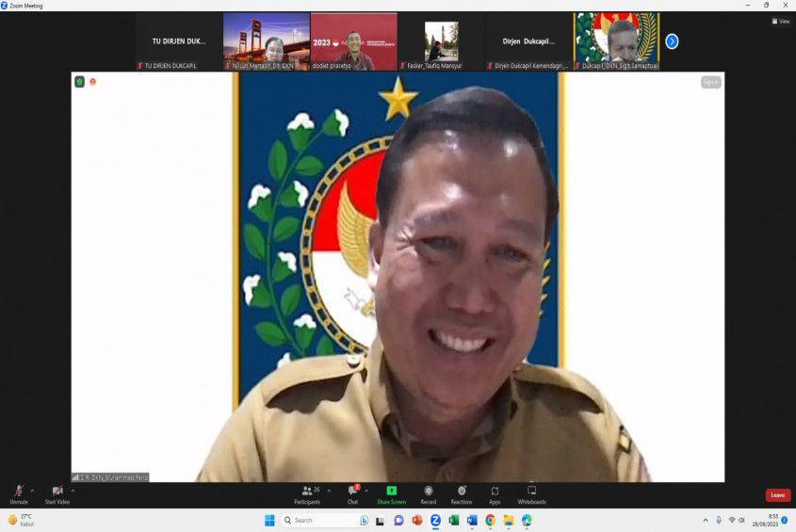
Task: Click the Sign in button on video
Action: pyautogui.click(x=710, y=82)
